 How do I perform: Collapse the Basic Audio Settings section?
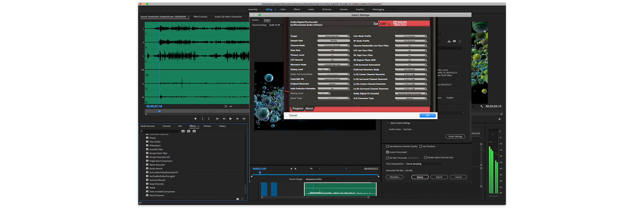coord(388,123)
